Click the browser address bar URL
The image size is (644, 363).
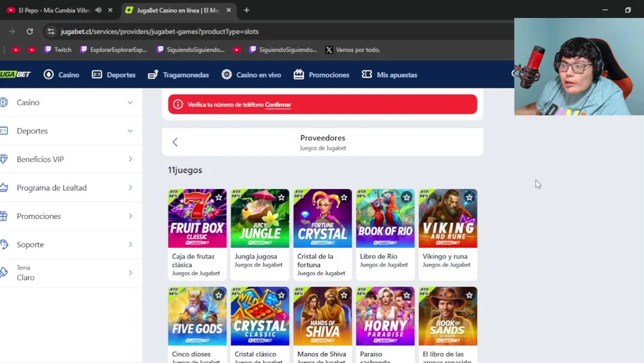pyautogui.click(x=159, y=31)
